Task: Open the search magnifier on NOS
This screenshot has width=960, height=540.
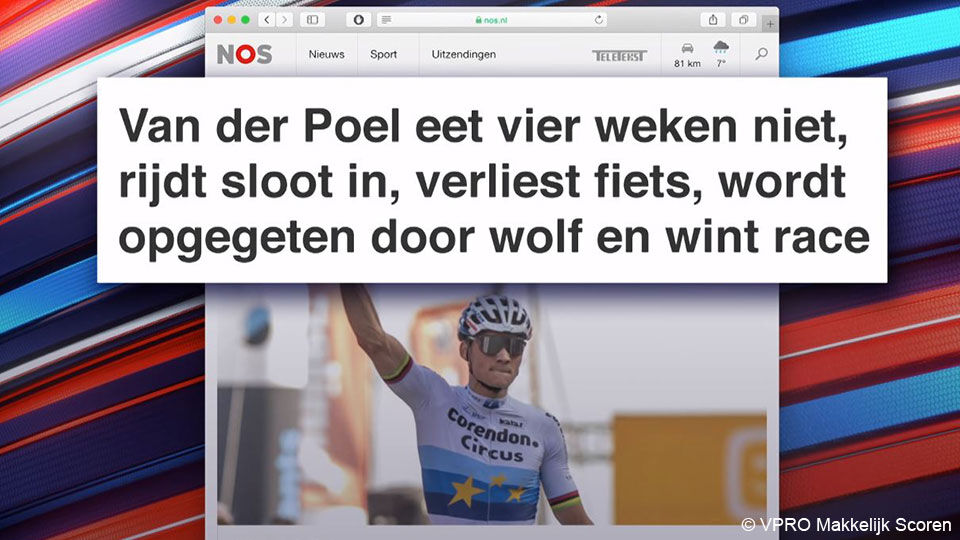Action: [761, 54]
